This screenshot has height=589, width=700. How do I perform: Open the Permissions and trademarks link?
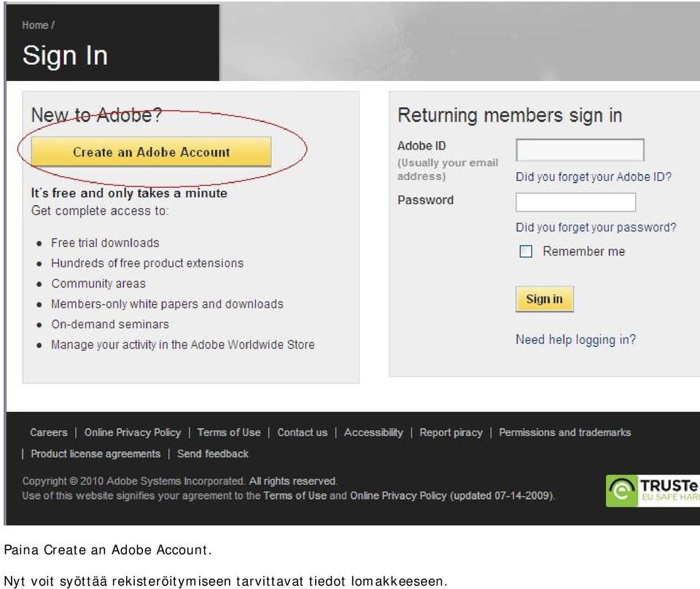click(564, 432)
